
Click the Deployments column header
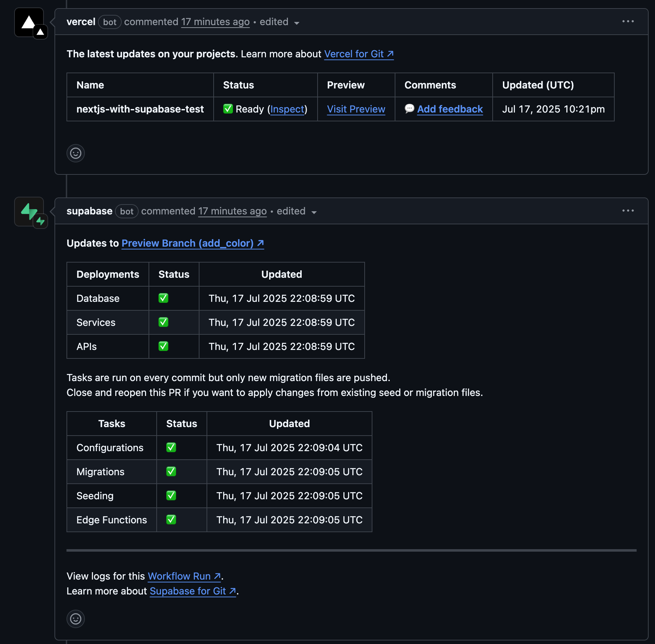tap(108, 275)
